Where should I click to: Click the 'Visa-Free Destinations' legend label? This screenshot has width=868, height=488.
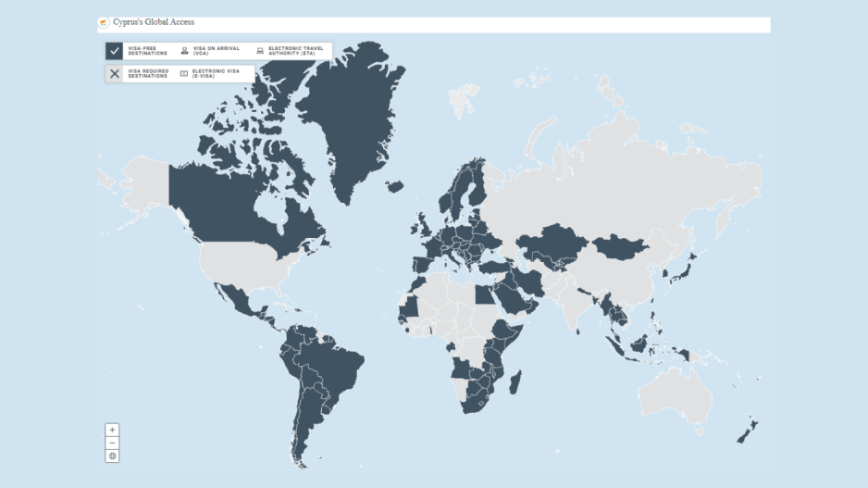(x=147, y=51)
